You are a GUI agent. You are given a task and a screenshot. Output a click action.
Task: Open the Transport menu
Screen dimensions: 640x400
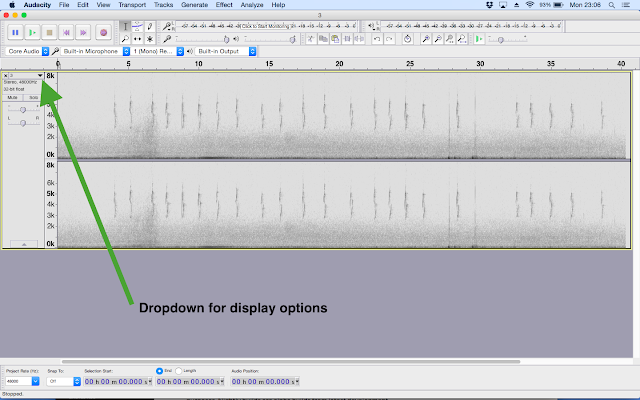pos(132,5)
